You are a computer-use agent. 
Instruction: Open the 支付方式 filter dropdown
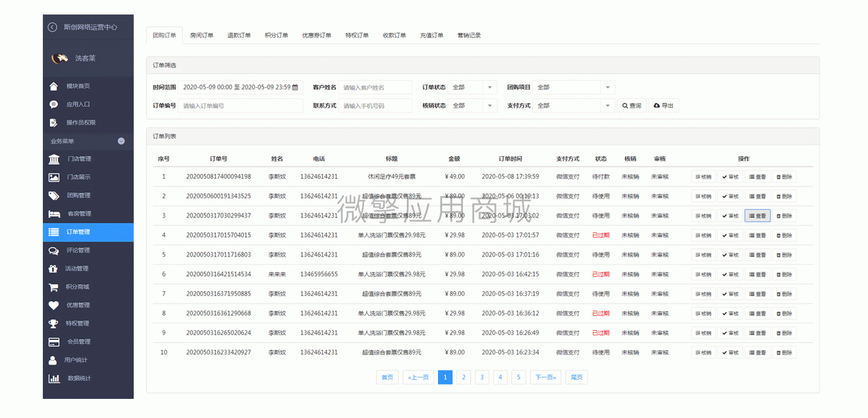pyautogui.click(x=573, y=106)
